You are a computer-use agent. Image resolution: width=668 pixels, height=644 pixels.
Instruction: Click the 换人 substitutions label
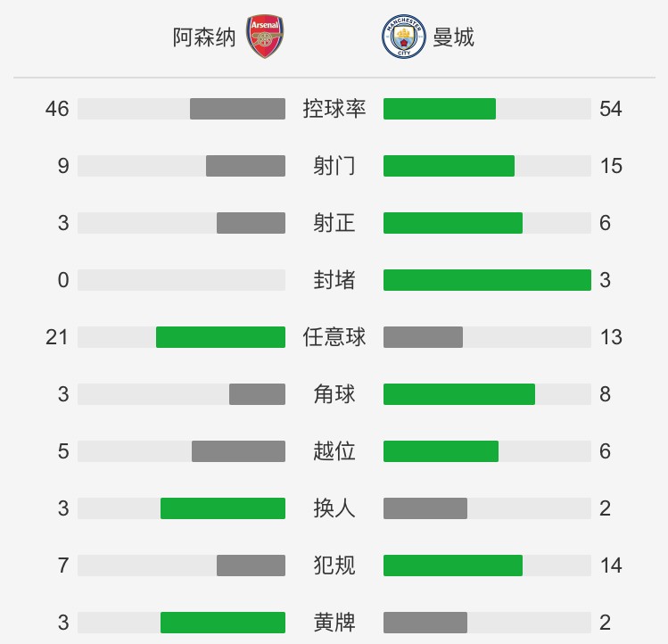(x=334, y=508)
